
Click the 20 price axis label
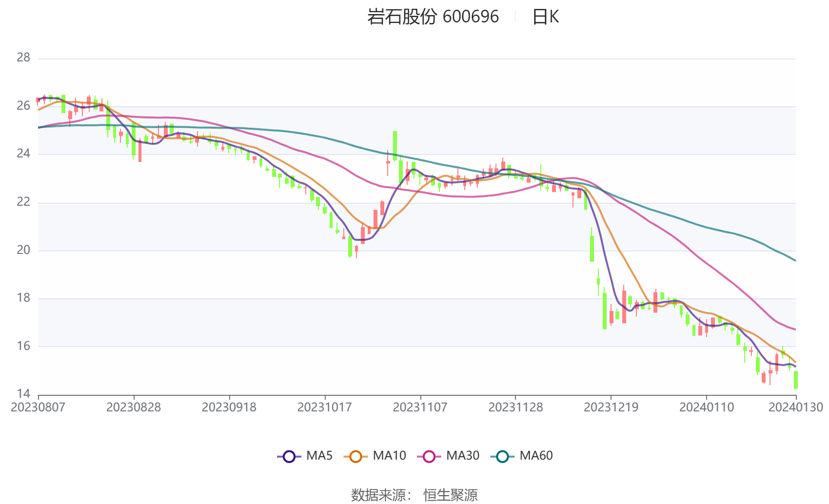pos(23,250)
